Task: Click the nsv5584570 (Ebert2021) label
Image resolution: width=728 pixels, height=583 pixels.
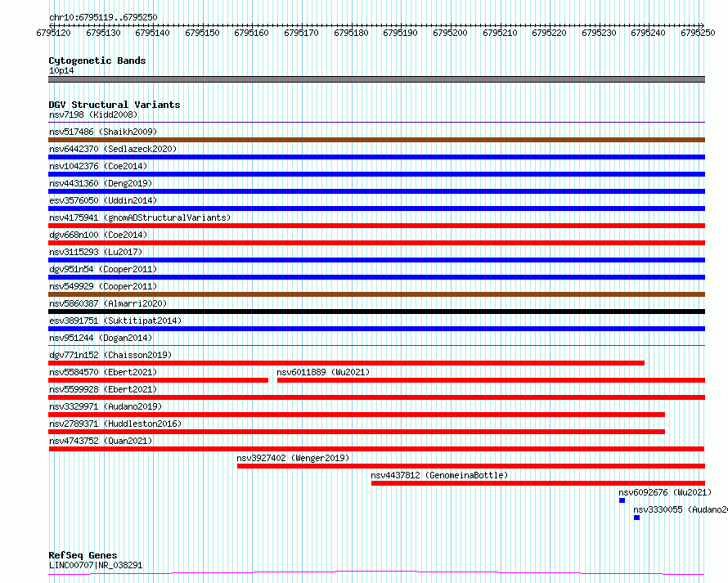Action: click(103, 372)
